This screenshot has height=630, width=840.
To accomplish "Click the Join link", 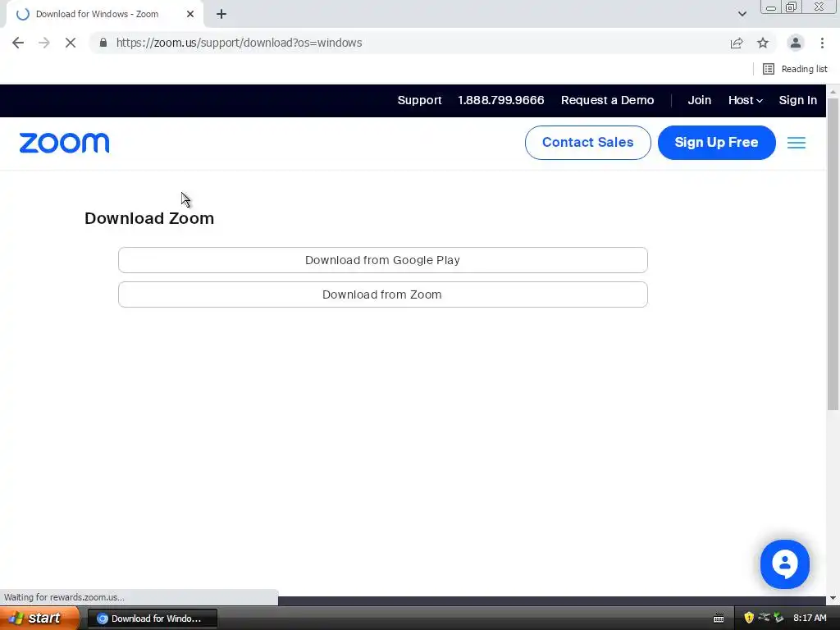I will (699, 100).
